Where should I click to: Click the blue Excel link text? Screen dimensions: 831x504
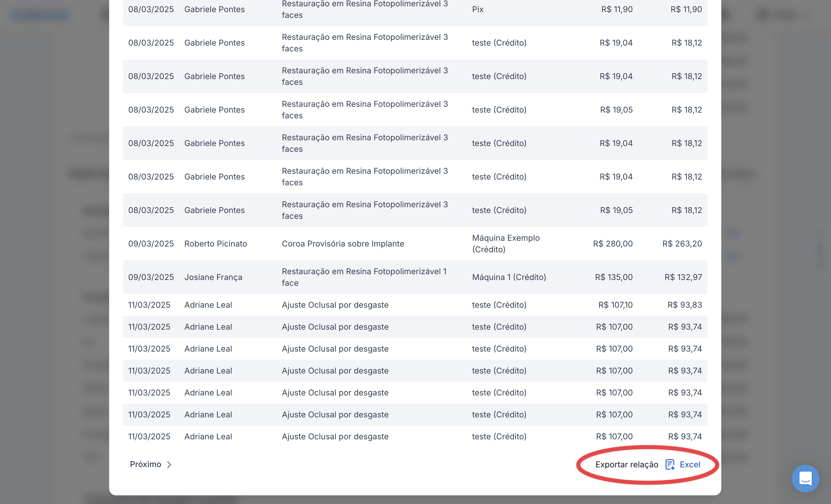click(x=690, y=464)
